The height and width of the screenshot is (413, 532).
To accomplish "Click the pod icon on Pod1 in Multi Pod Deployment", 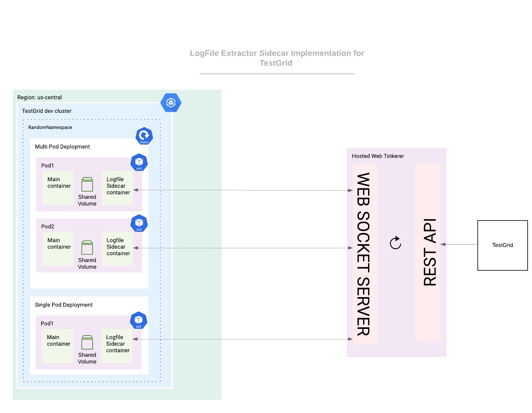I will [139, 162].
